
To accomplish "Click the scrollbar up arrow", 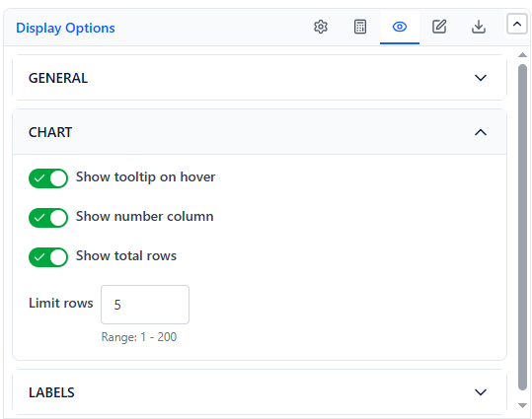I will pos(522,55).
